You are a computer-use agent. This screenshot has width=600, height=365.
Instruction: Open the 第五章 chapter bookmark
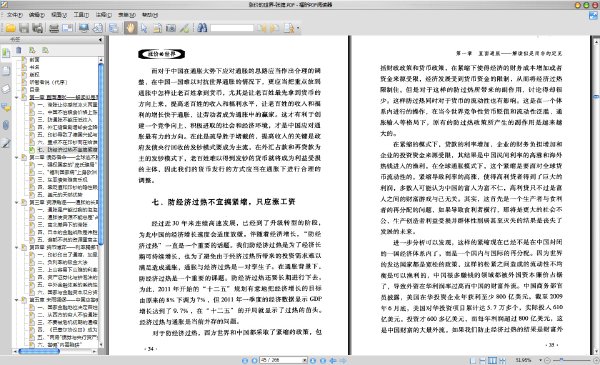pyautogui.click(x=64, y=300)
